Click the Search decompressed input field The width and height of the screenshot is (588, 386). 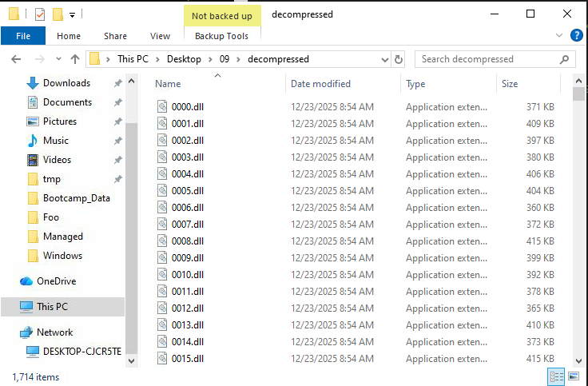[x=487, y=59]
